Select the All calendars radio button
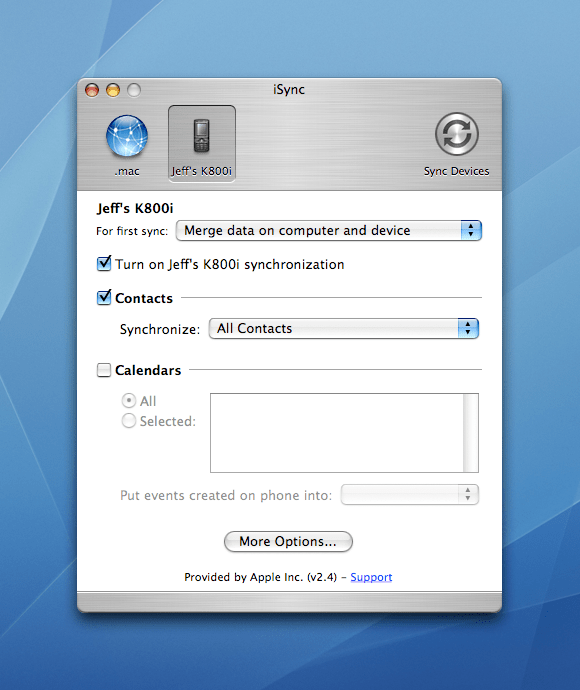Screen dimensions: 580x690 click(x=128, y=400)
